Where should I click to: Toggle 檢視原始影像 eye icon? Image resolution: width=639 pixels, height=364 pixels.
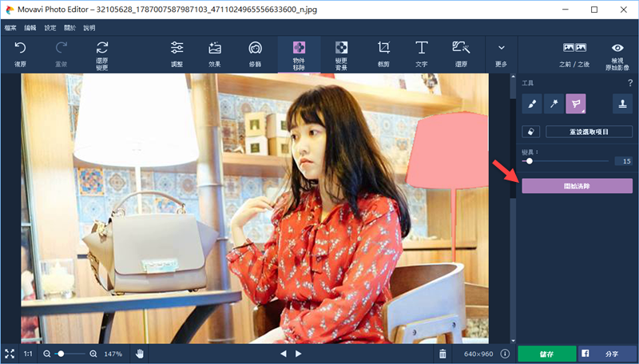point(617,53)
